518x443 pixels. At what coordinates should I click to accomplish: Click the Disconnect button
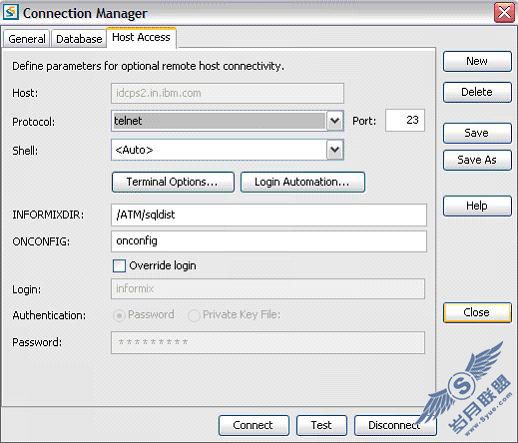(x=395, y=425)
